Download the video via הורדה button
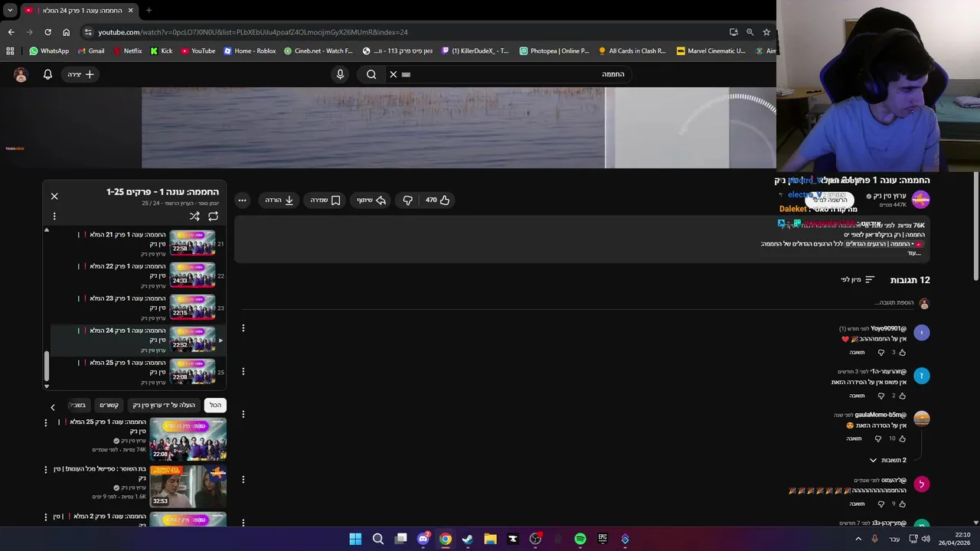The width and height of the screenshot is (980, 551). [279, 201]
